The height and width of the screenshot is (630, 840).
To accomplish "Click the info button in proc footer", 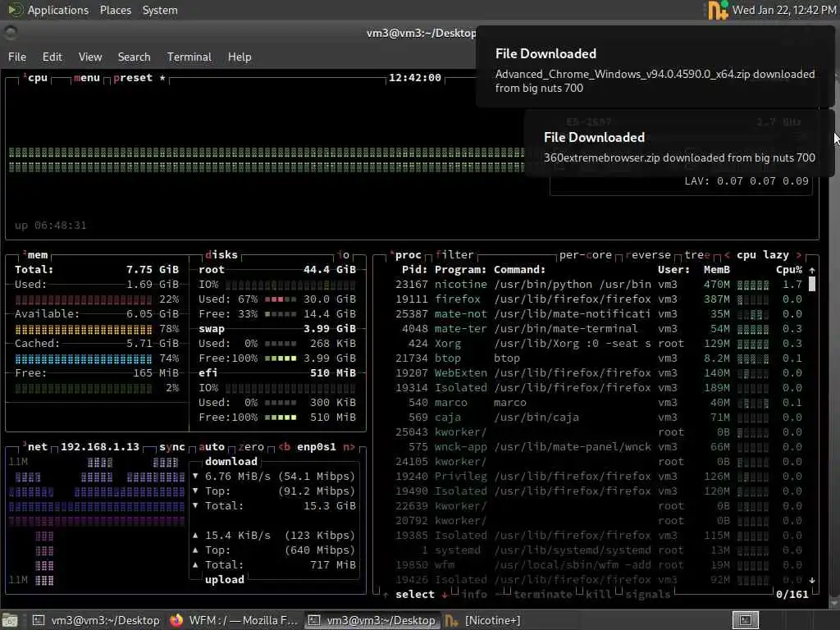I will click(475, 595).
